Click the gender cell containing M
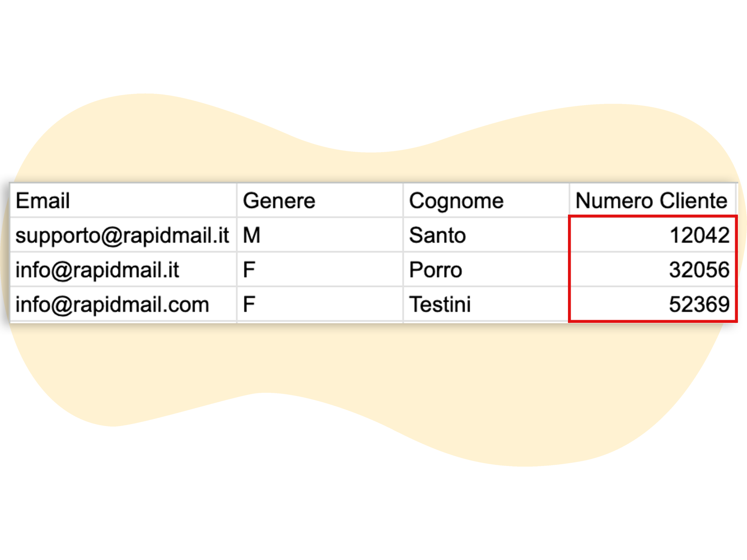The height and width of the screenshot is (560, 747). pos(319,235)
